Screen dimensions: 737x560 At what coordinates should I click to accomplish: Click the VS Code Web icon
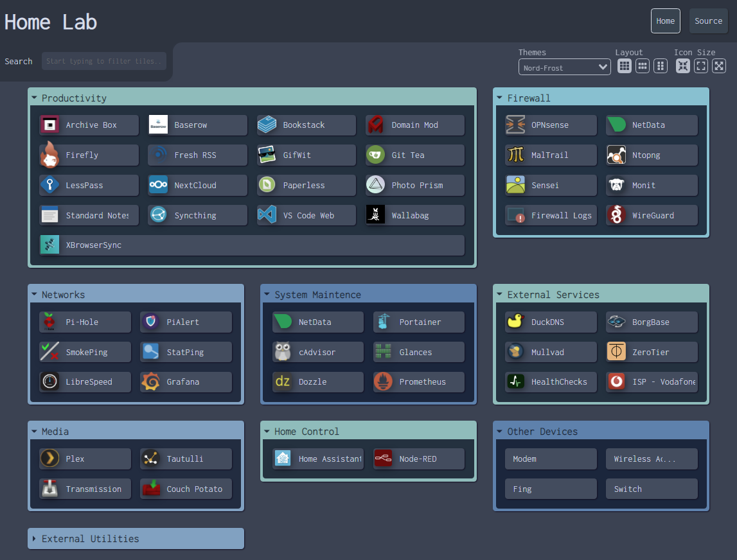[267, 215]
